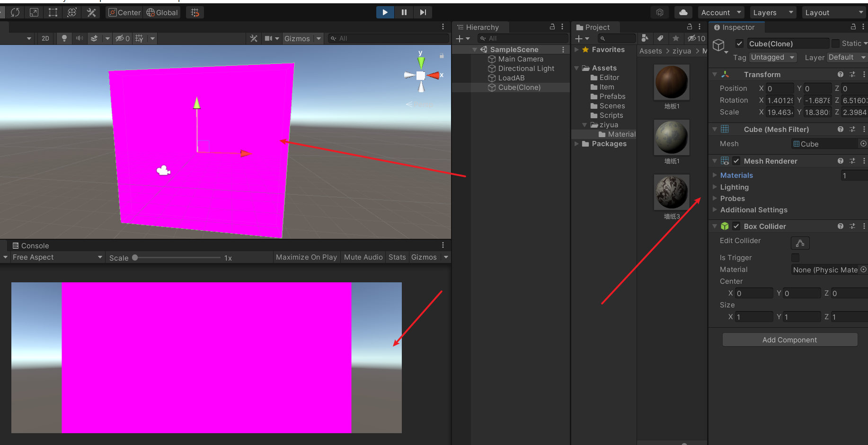Screen dimensions: 868x445
Task: Select the Rotate tool in the toolbar
Action: tap(15, 12)
